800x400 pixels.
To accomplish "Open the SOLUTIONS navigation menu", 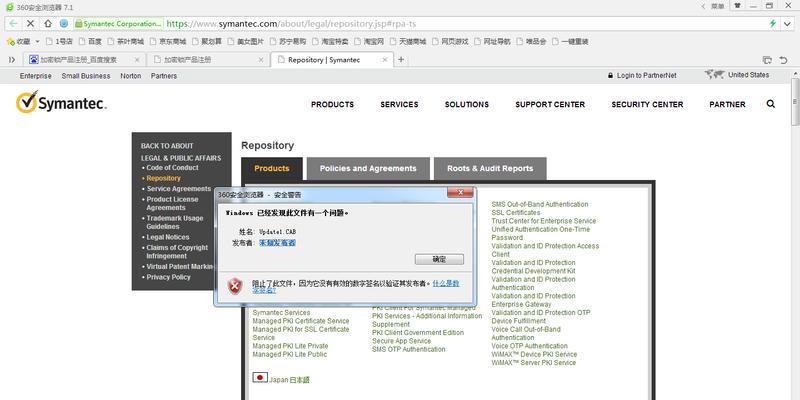I will click(x=467, y=104).
